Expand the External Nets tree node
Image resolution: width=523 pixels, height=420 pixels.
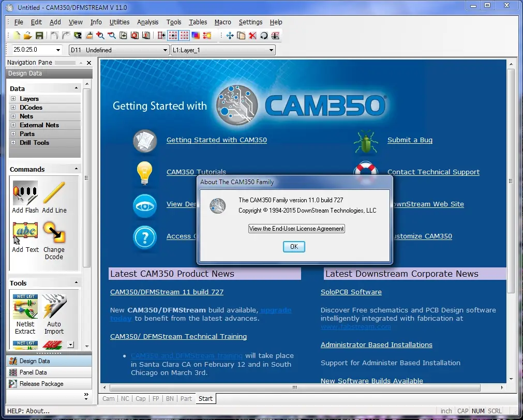click(13, 125)
